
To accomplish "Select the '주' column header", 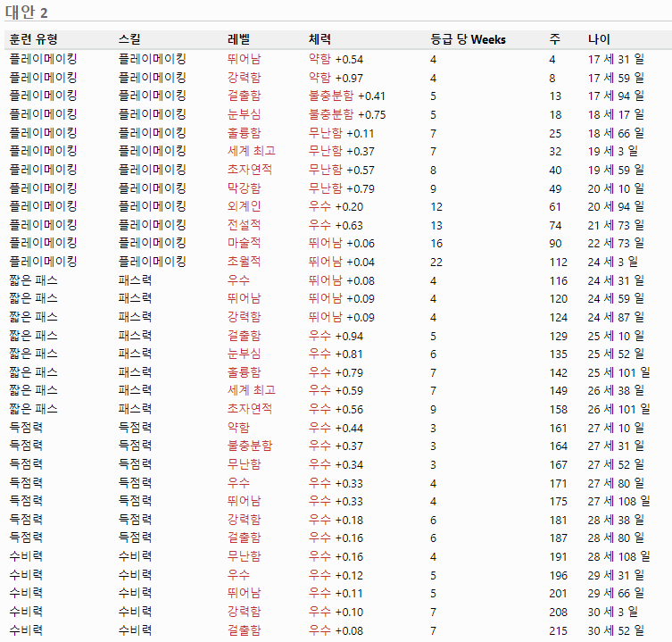I will 554,39.
